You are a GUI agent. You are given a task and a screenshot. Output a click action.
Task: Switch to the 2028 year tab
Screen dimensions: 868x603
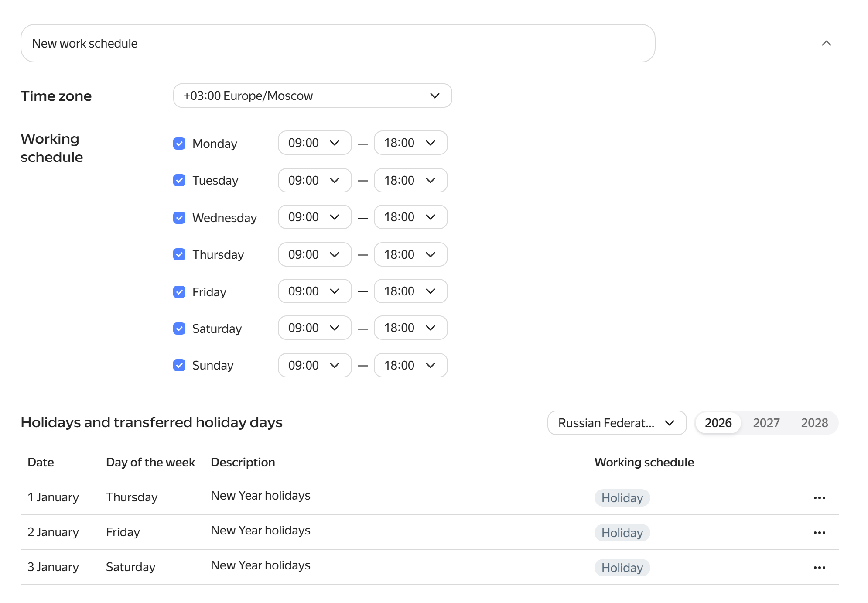click(814, 423)
